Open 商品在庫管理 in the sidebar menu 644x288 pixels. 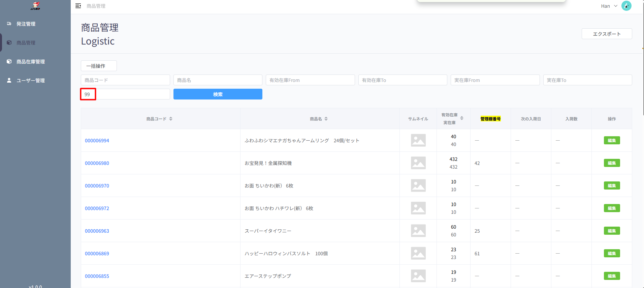tap(31, 62)
